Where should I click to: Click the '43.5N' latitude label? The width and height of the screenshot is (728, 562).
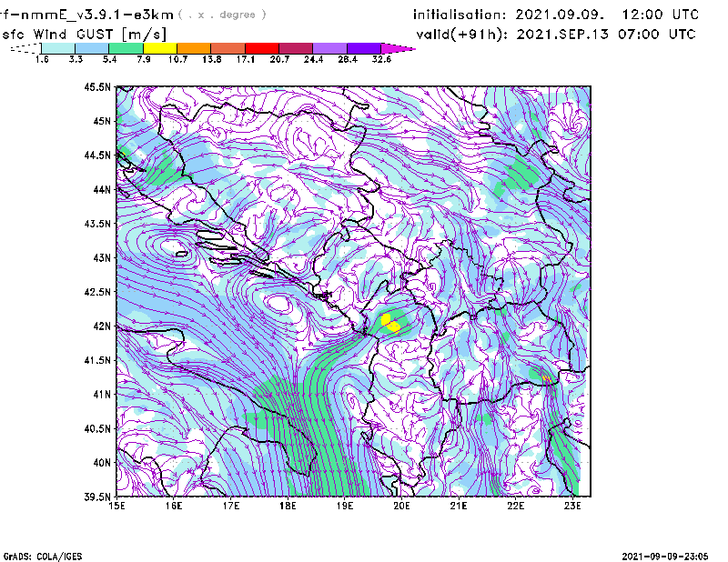(97, 224)
